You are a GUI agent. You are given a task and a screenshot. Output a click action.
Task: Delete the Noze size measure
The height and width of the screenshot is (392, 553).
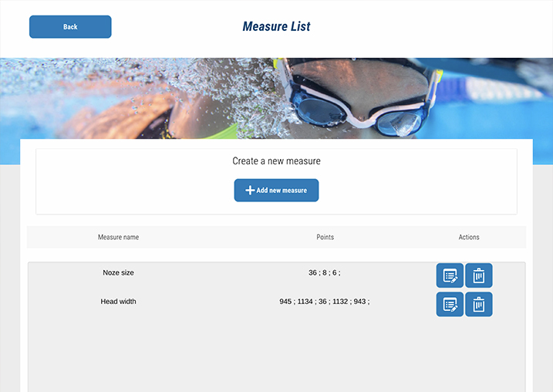pos(478,275)
